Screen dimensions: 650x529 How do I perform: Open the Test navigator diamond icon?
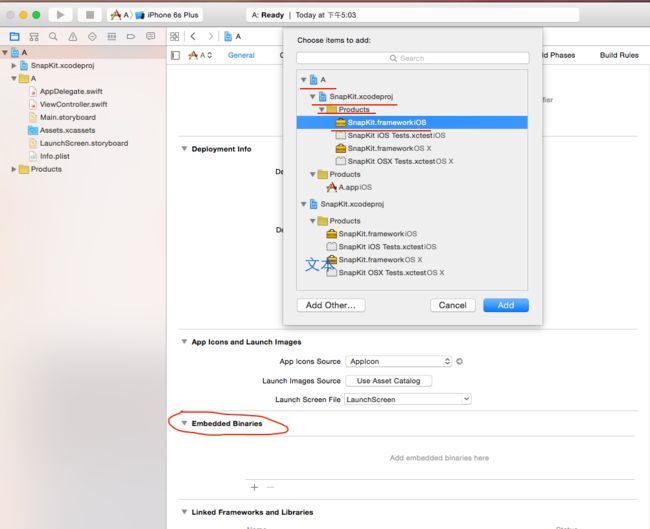point(92,36)
